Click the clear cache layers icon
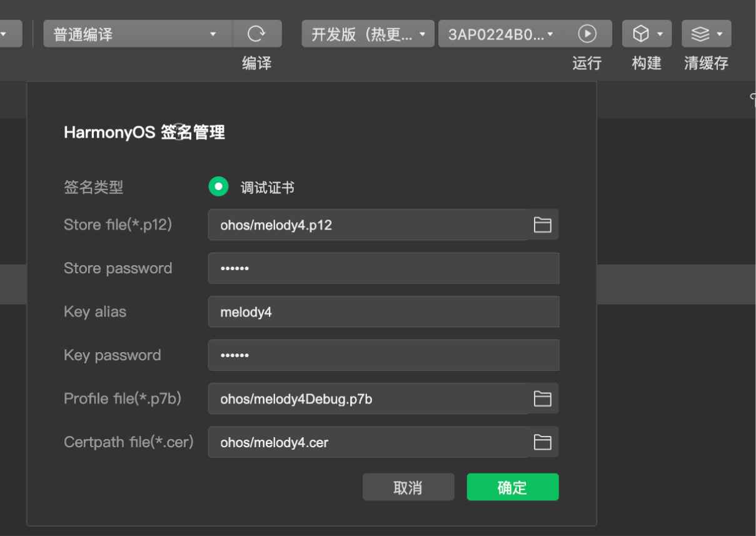 (x=700, y=34)
